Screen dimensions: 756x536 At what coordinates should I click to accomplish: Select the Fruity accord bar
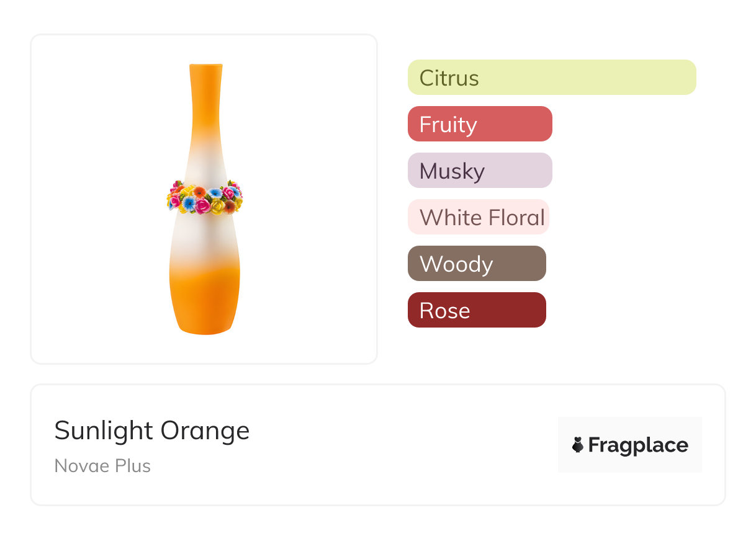point(479,124)
